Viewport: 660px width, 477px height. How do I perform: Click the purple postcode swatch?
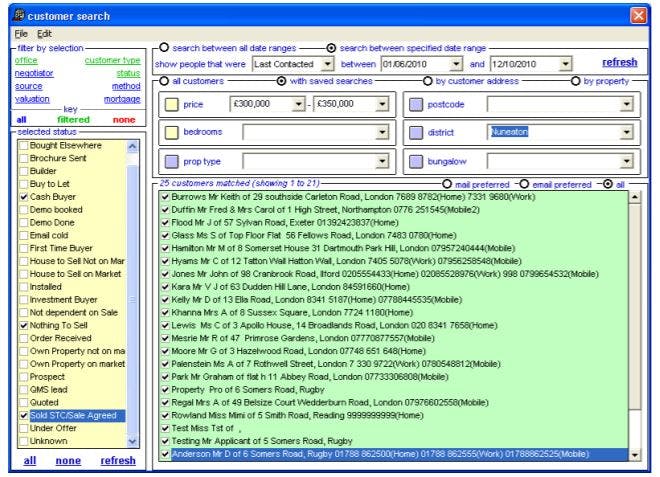coord(416,104)
